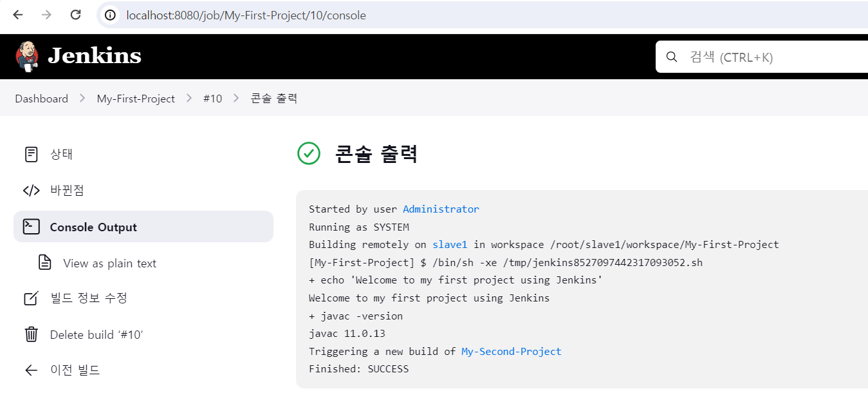Expand the chevron after Dashboard breadcrumb

point(82,99)
